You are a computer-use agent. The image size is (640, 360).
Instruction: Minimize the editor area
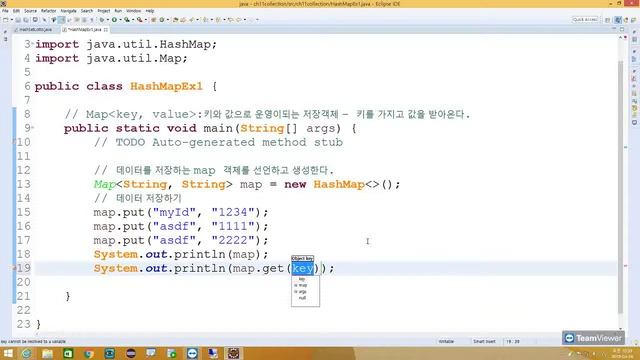[x=614, y=29]
